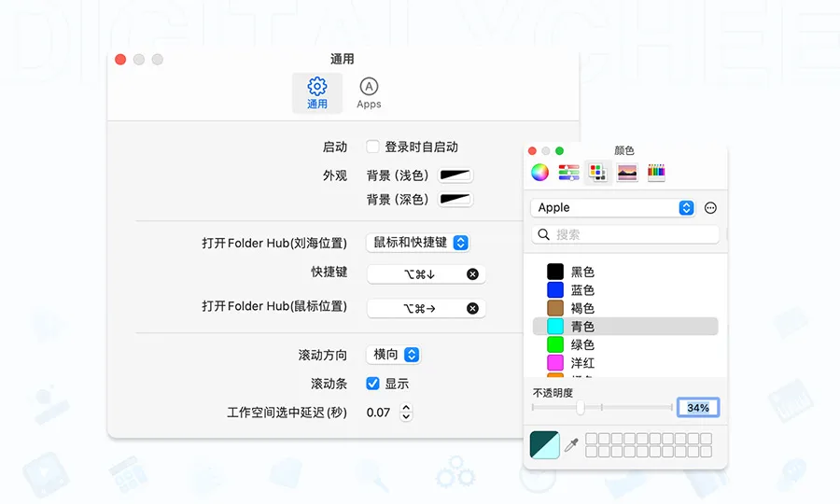This screenshot has width=840, height=504.
Task: Click the color 搜索 search field
Action: [x=630, y=234]
